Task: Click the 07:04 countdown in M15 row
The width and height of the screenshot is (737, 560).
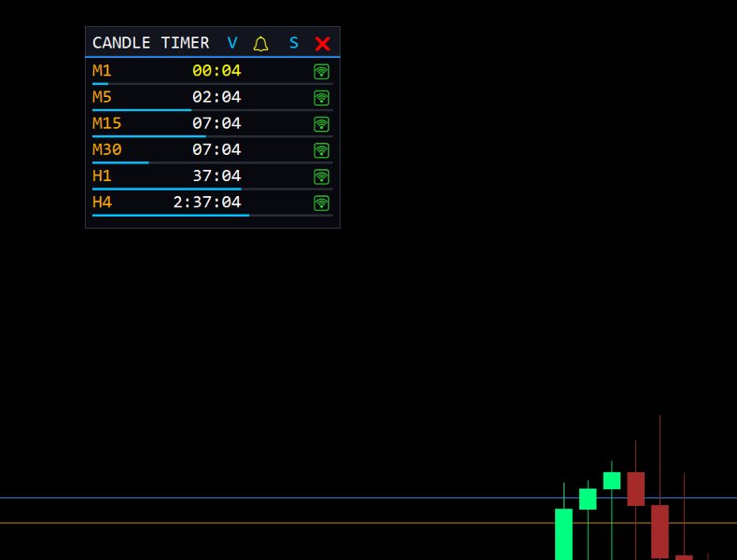Action: 216,123
